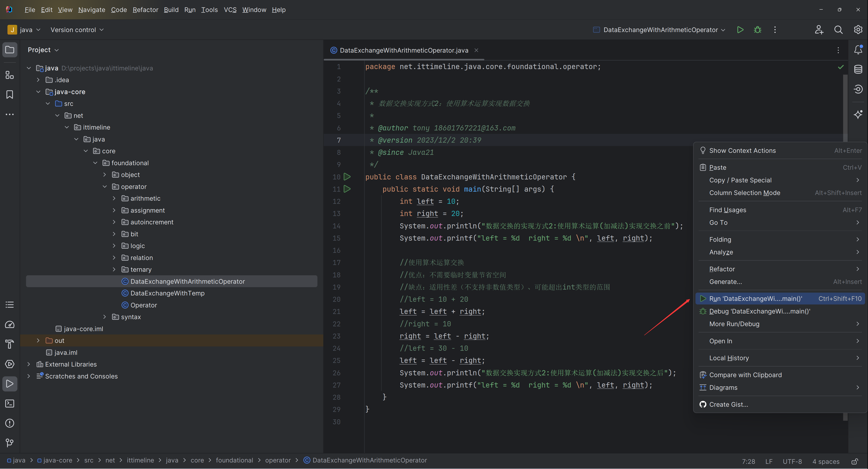Open editor tab options menu

coord(838,50)
